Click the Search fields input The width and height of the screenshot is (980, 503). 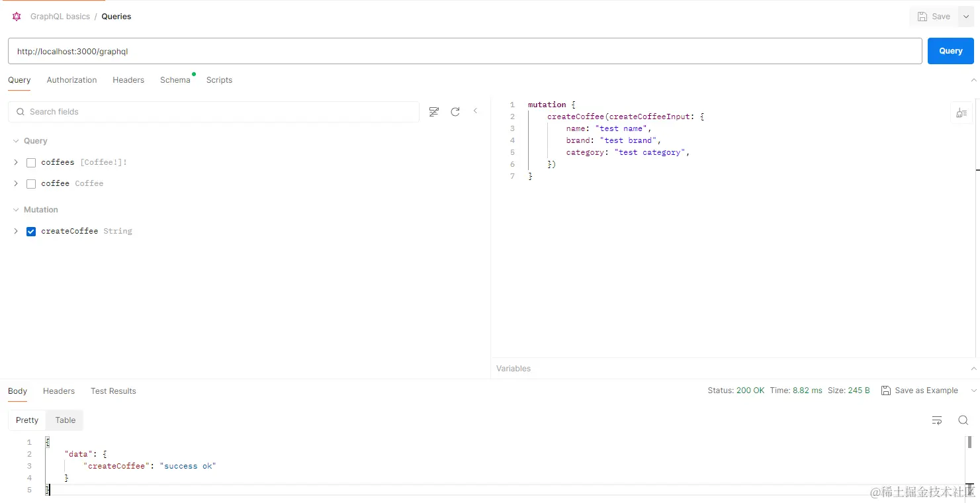(x=214, y=112)
